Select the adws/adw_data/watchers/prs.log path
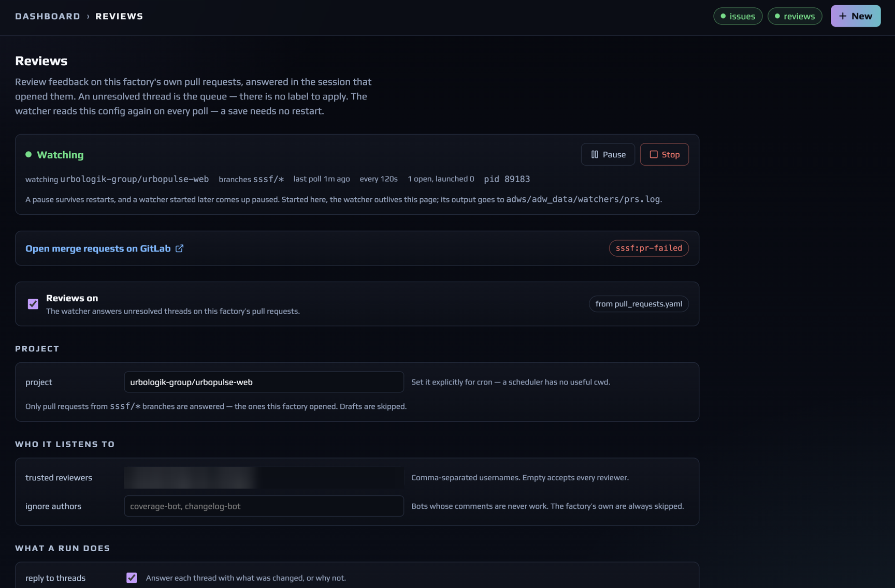 [583, 199]
